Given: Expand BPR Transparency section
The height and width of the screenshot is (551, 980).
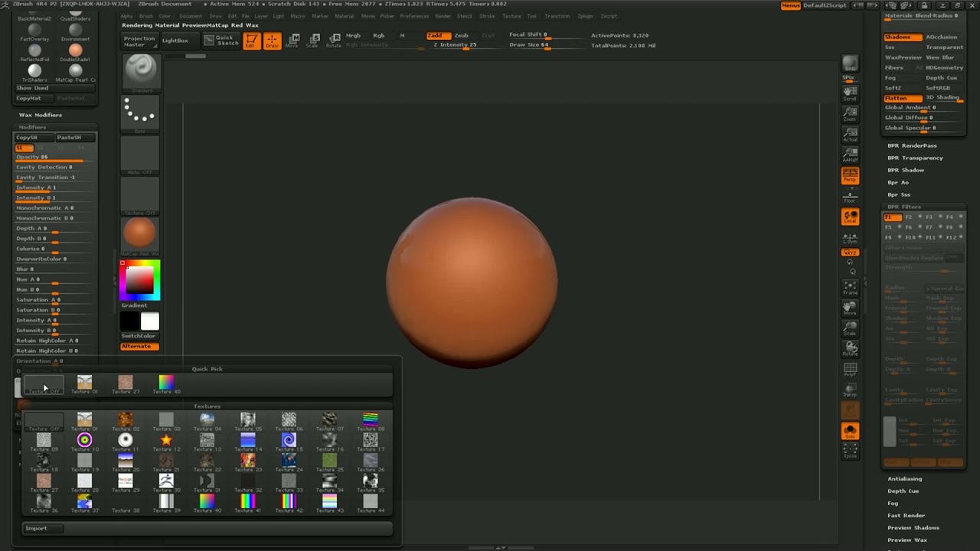Looking at the screenshot, I should 915,158.
